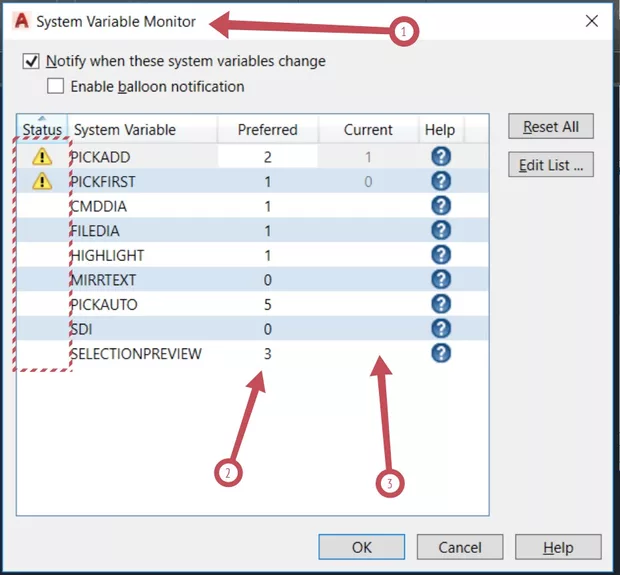
Task: Confirm with the OK button
Action: [x=361, y=547]
